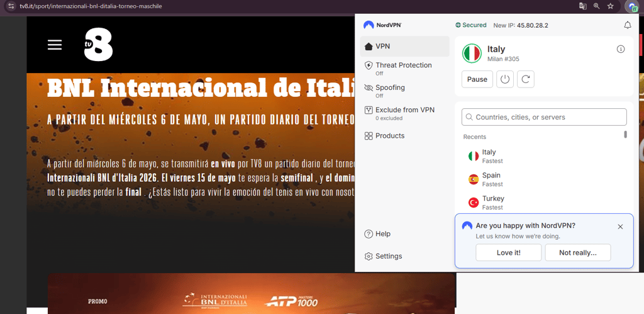This screenshot has height=314, width=644.
Task: Bookmark this page with the star
Action: coord(610,6)
